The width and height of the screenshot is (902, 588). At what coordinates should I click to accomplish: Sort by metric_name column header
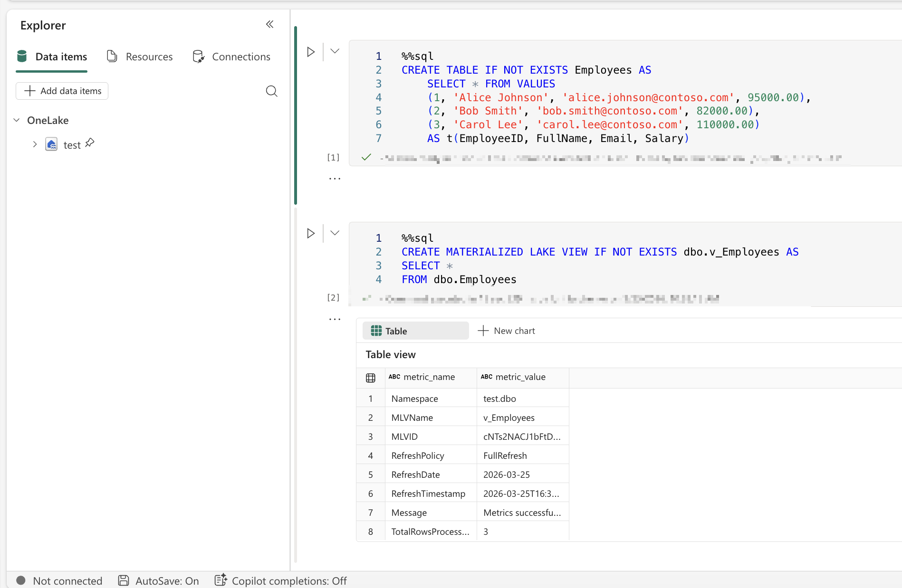tap(431, 377)
